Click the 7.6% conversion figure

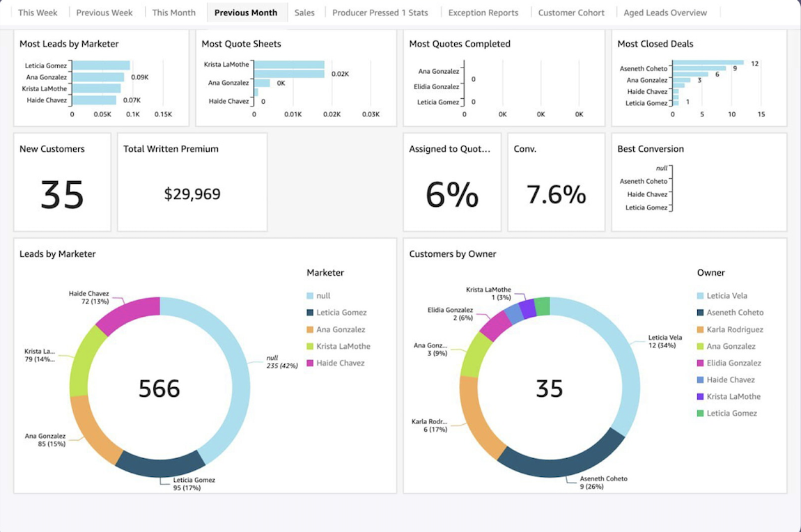556,195
